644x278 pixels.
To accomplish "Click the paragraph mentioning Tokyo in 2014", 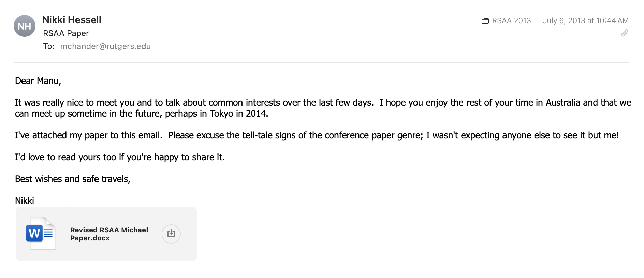I will click(141, 114).
